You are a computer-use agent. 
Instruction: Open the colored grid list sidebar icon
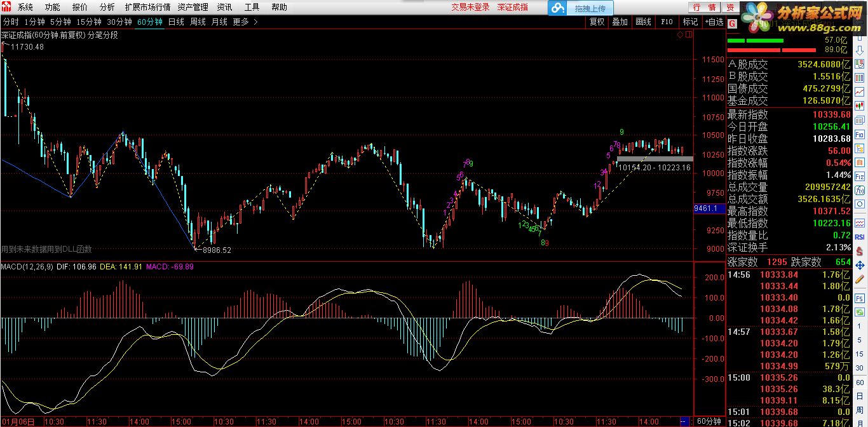(859, 78)
